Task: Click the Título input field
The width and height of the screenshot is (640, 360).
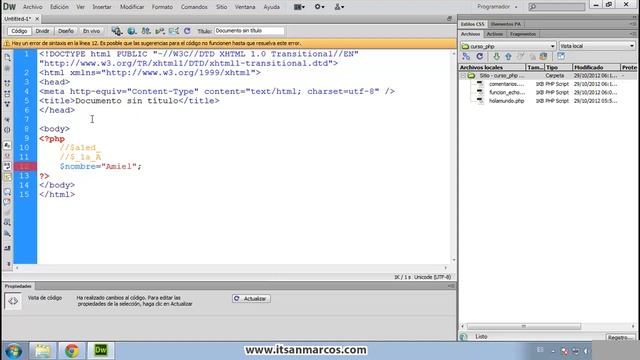Action: click(x=249, y=31)
